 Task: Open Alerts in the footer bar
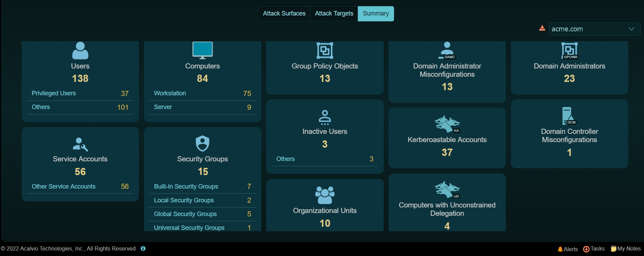568,249
